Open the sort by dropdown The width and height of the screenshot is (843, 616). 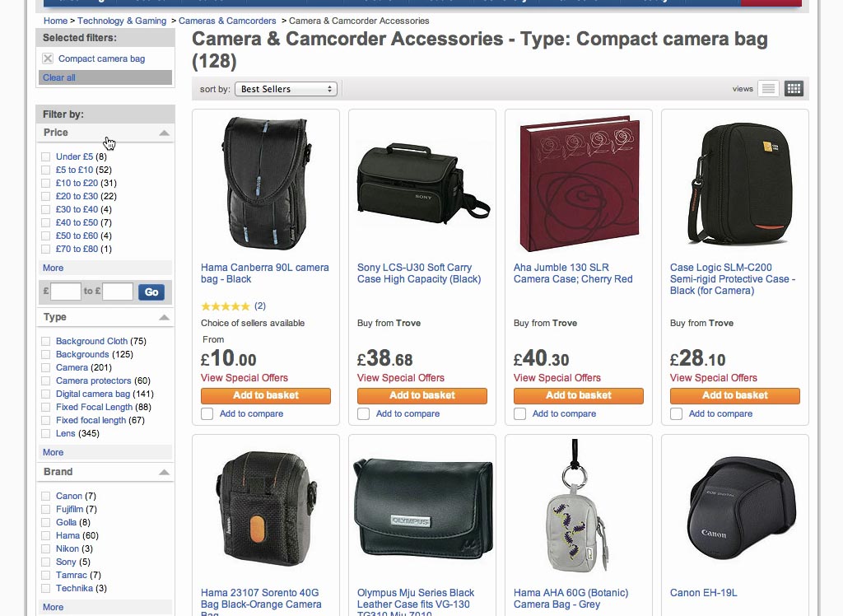[286, 88]
